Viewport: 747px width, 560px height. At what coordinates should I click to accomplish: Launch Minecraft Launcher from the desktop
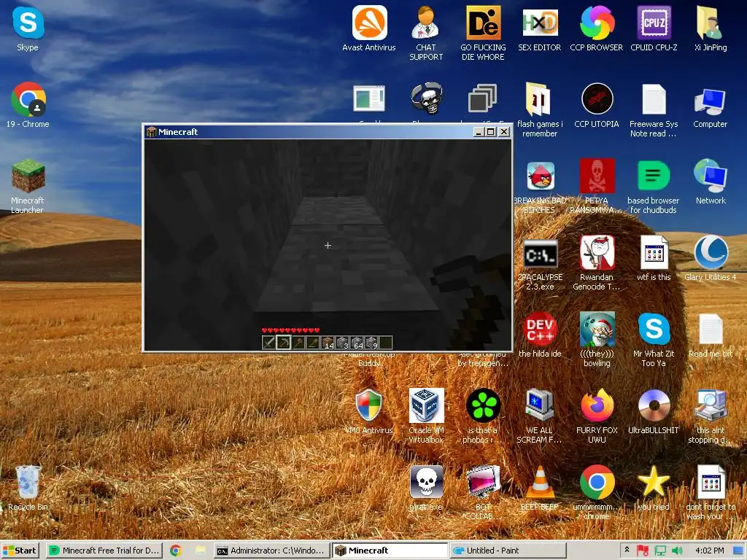pos(28,186)
